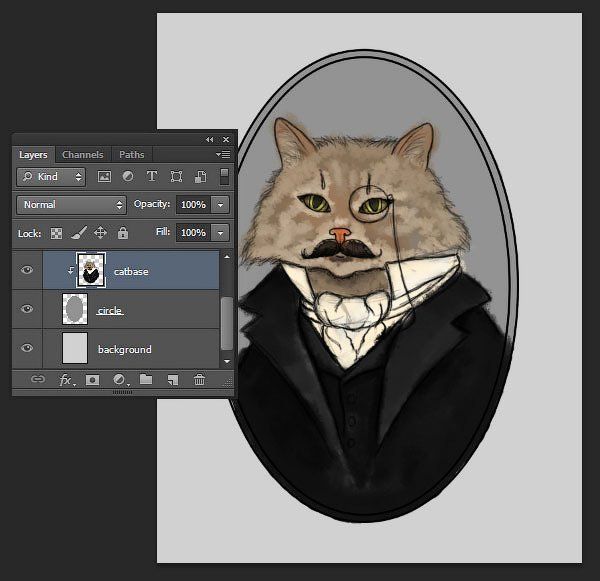
Task: Collapse Layers panel with double arrows
Action: click(209, 140)
